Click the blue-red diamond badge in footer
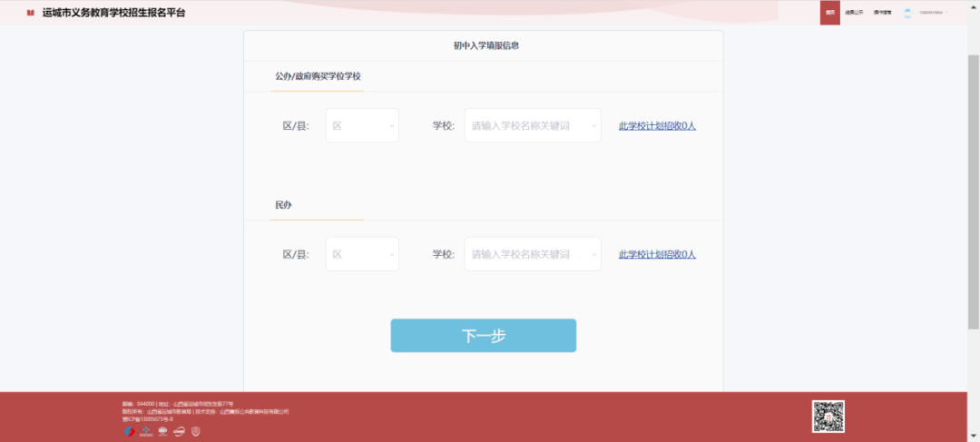 (129, 430)
